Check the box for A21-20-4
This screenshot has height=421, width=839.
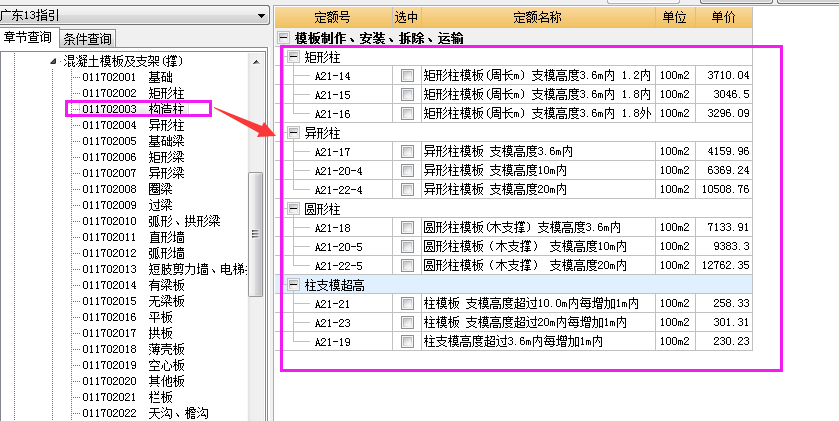pos(407,171)
